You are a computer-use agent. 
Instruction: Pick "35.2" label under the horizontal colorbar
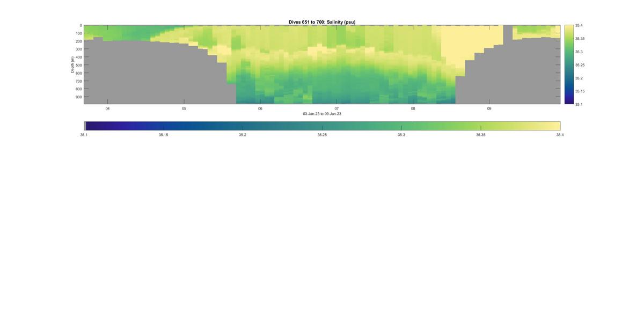(243, 135)
